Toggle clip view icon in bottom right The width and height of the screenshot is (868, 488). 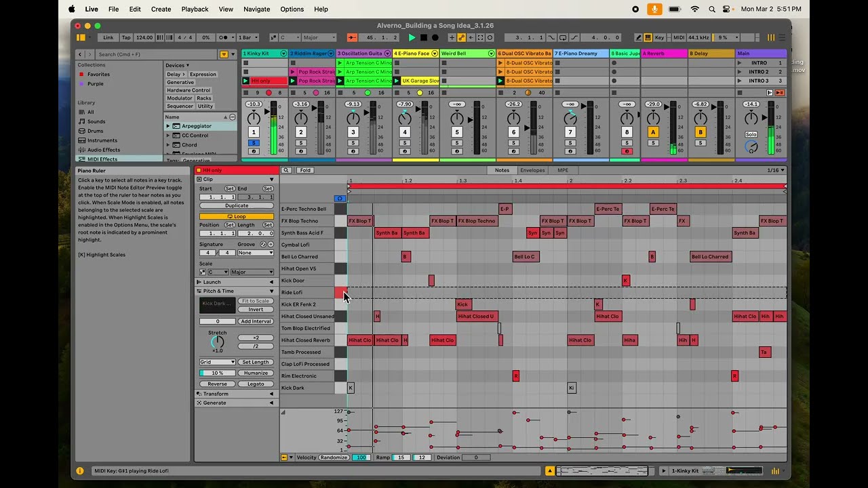(x=775, y=470)
